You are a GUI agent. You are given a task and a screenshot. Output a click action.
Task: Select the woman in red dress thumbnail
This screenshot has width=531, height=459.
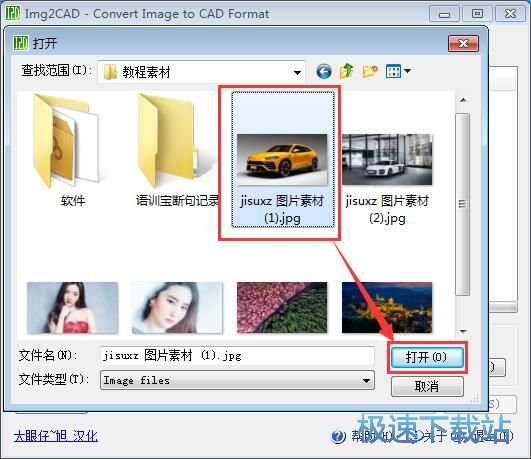tap(72, 308)
